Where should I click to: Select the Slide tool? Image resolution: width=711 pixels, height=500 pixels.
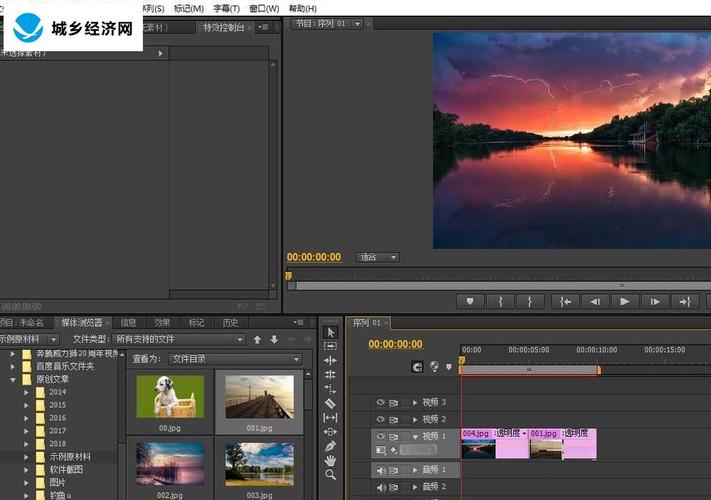pos(331,432)
